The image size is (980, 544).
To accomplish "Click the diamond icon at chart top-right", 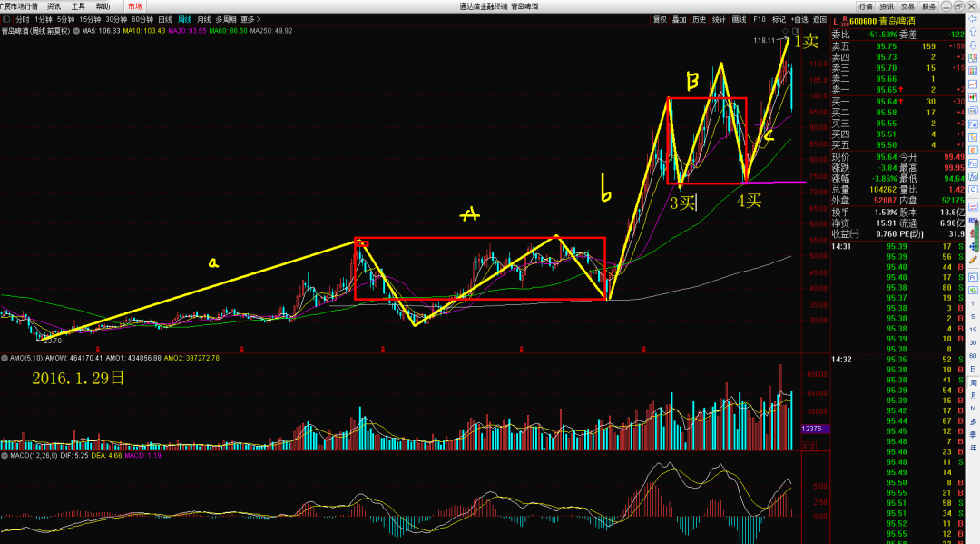I will point(786,31).
